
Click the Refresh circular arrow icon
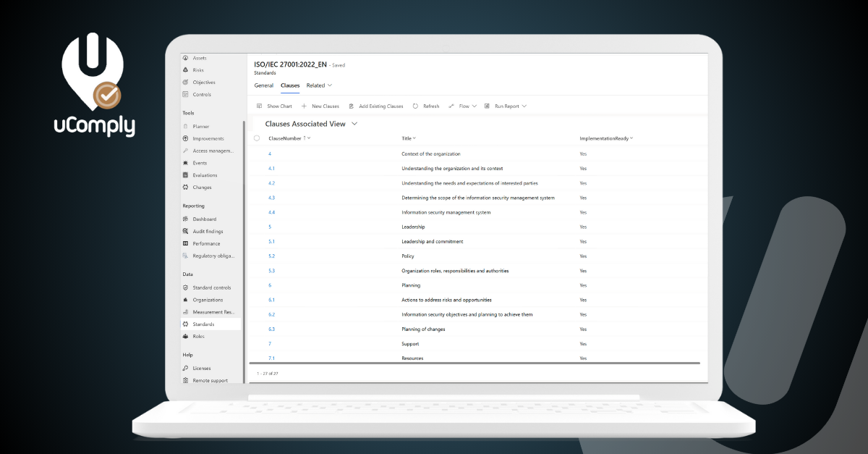[415, 106]
